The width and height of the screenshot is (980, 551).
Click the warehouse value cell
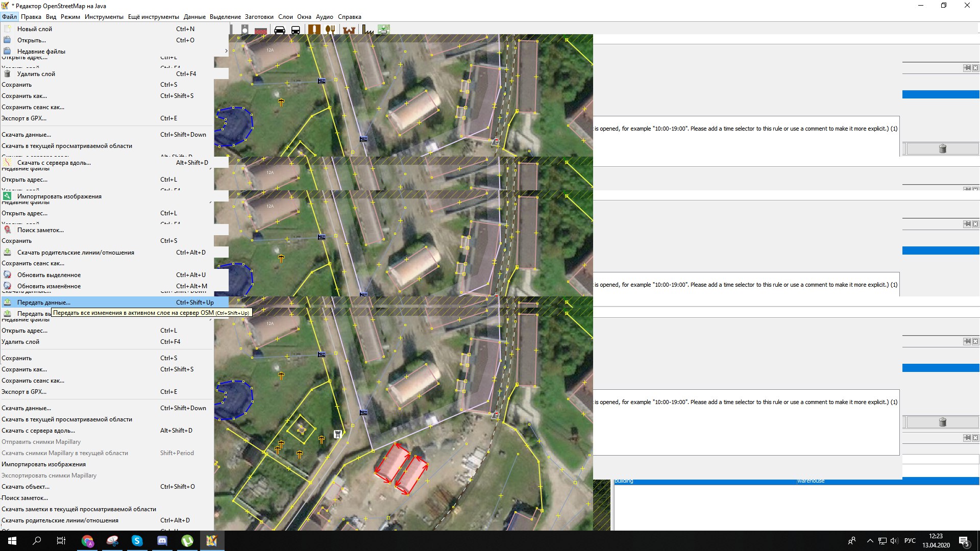click(x=888, y=481)
